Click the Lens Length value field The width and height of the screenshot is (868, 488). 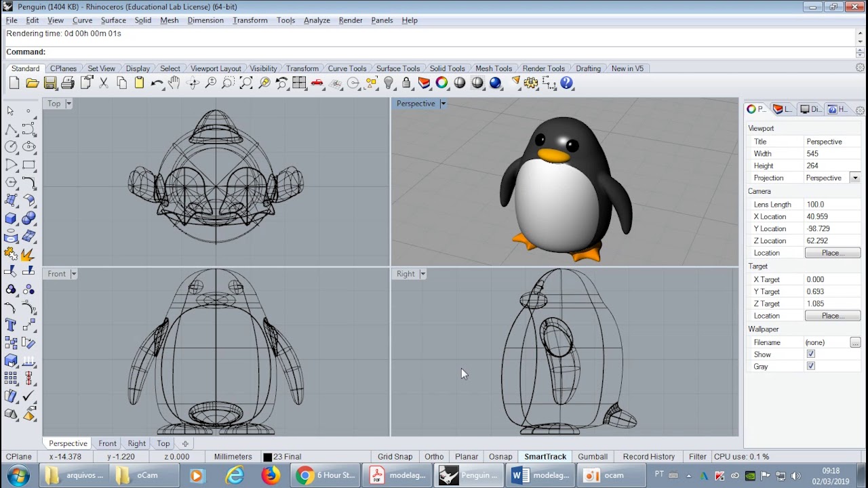pyautogui.click(x=832, y=204)
